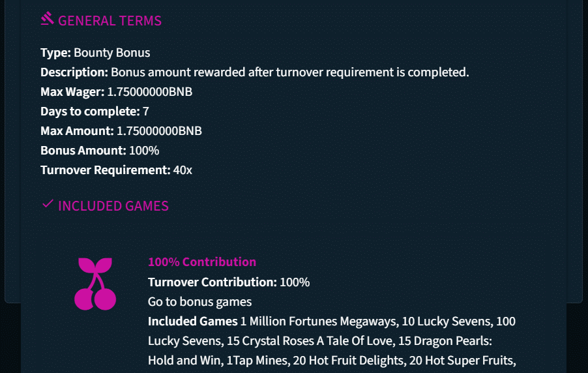Open the Go to bonus games link
The width and height of the screenshot is (588, 373).
[x=199, y=302]
